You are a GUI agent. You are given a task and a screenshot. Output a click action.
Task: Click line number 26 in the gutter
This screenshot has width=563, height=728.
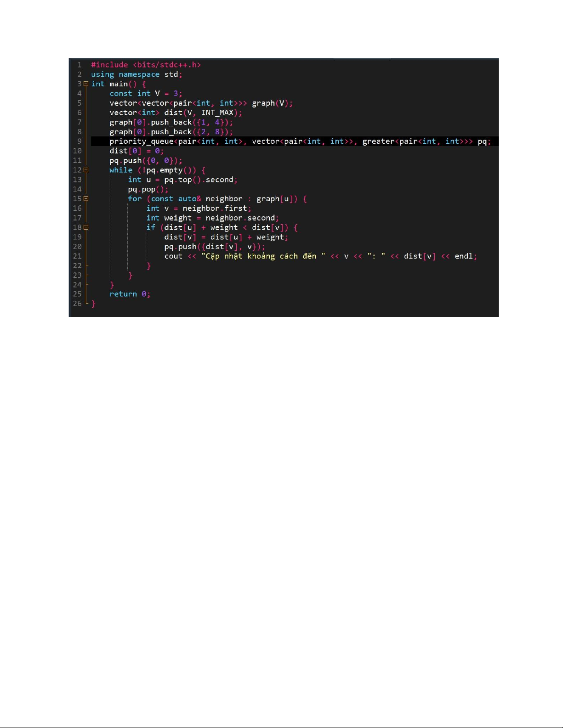[77, 304]
